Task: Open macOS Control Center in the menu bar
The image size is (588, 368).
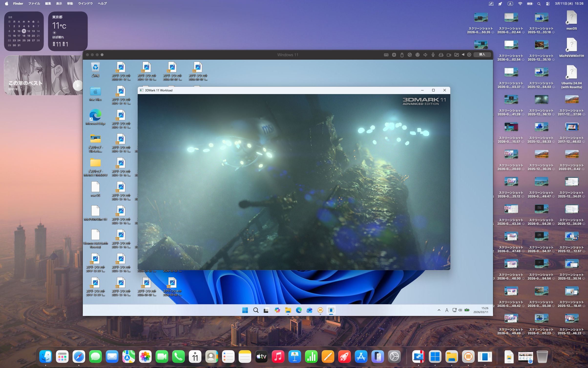Action: point(548,4)
